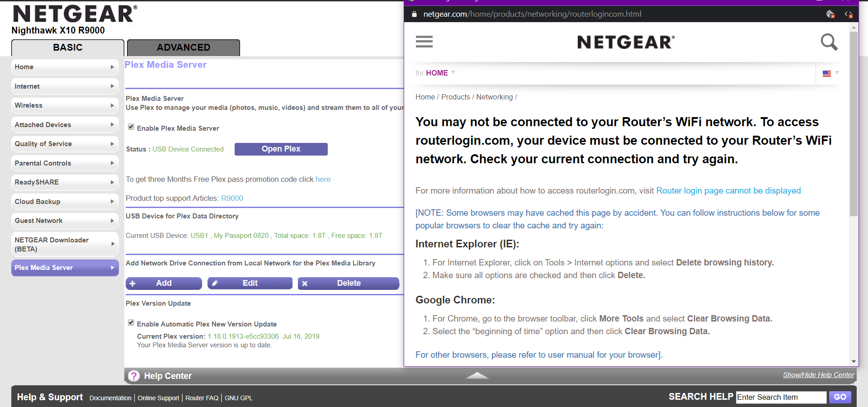
Task: Open the Documentation link
Action: click(110, 398)
